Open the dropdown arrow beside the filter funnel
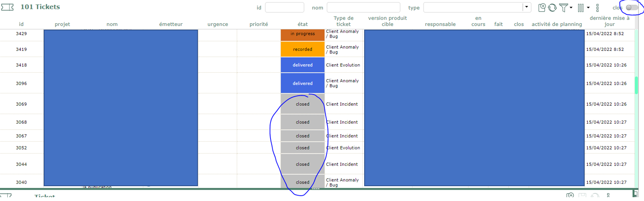The height and width of the screenshot is (201, 644). pyautogui.click(x=571, y=8)
